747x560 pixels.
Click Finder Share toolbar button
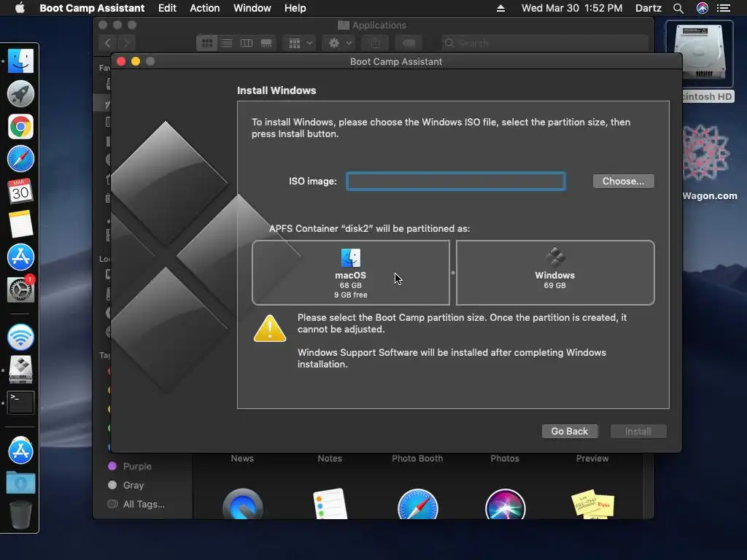click(x=376, y=43)
